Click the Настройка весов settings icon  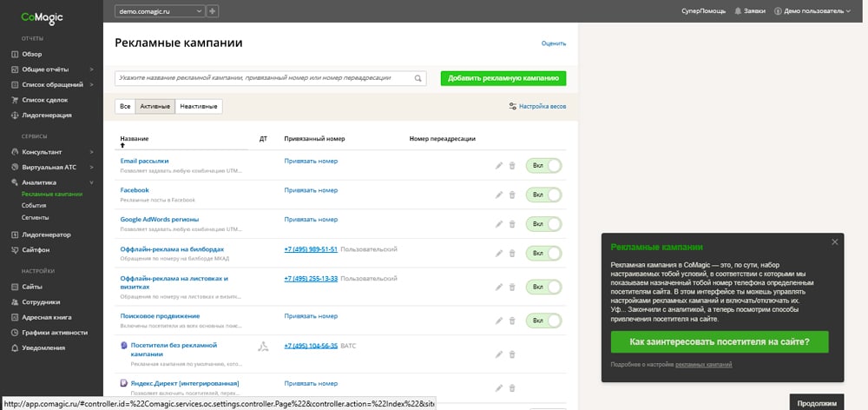coord(513,106)
